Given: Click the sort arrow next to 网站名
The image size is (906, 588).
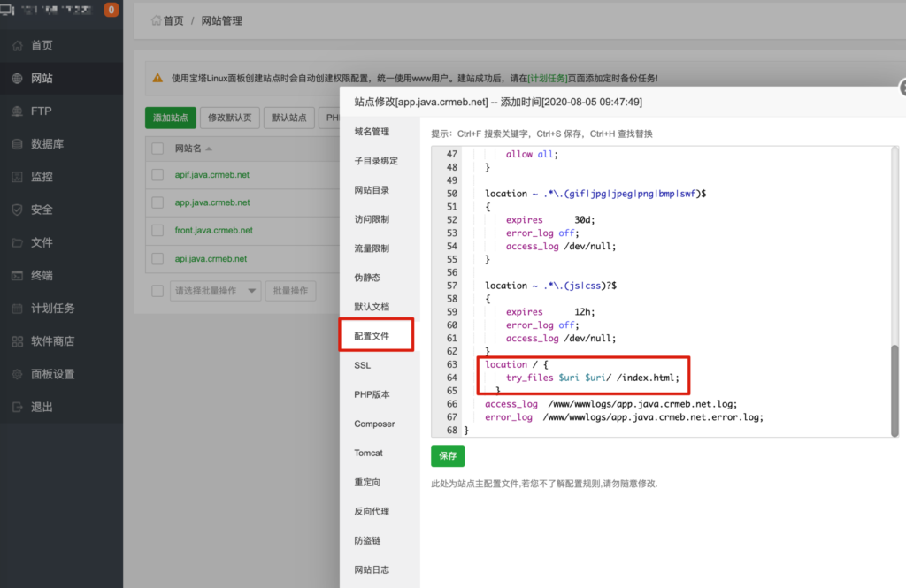Looking at the screenshot, I should click(x=209, y=149).
